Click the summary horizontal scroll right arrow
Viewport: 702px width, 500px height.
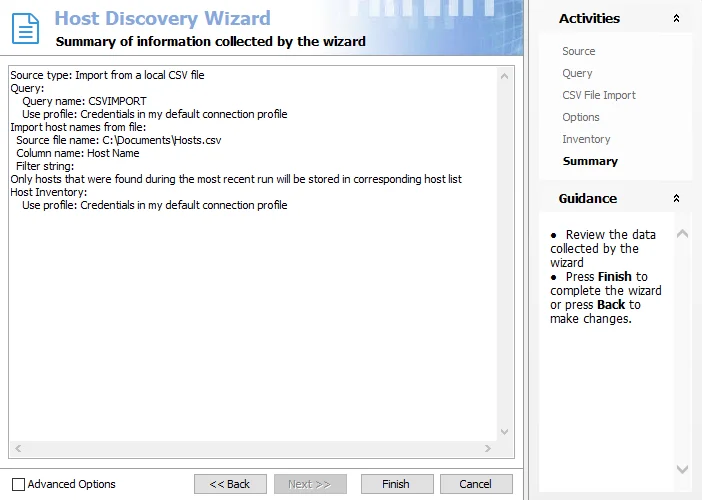tap(488, 449)
